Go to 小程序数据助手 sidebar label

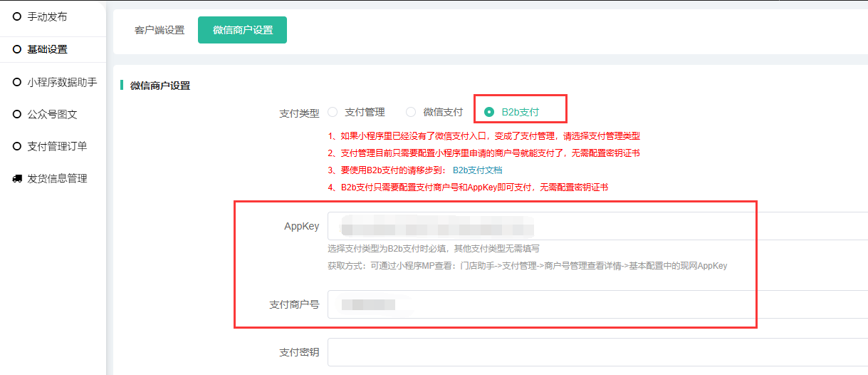click(x=62, y=82)
